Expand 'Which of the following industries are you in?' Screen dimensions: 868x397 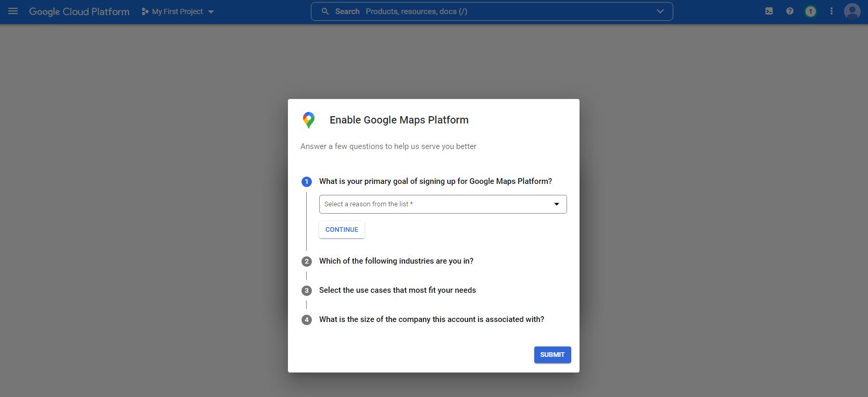(396, 261)
